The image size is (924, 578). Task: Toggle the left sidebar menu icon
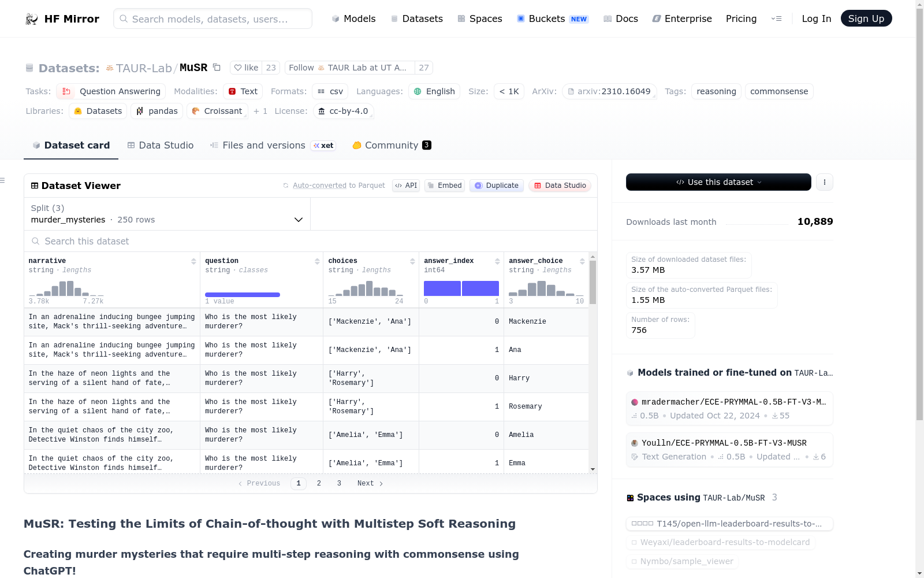click(x=2, y=180)
